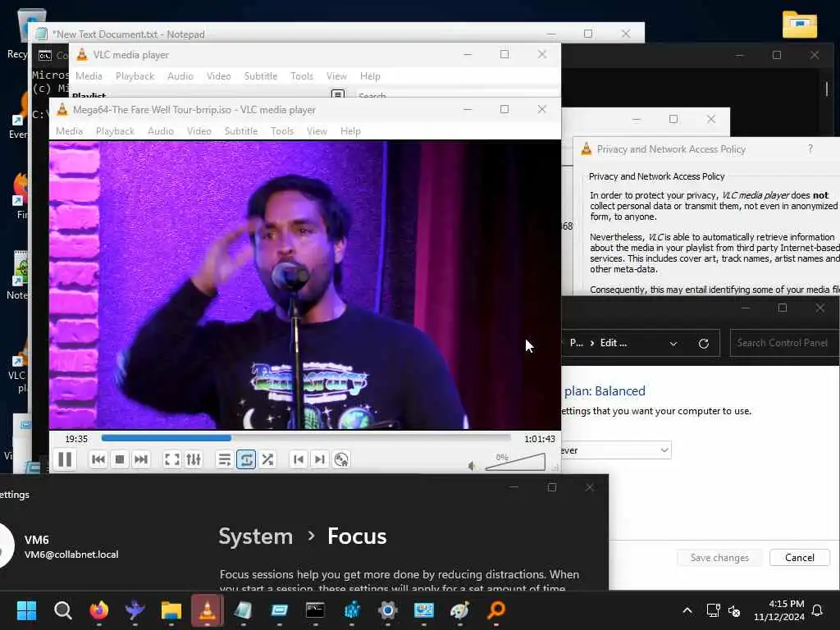Open notifications bell icon

818,610
